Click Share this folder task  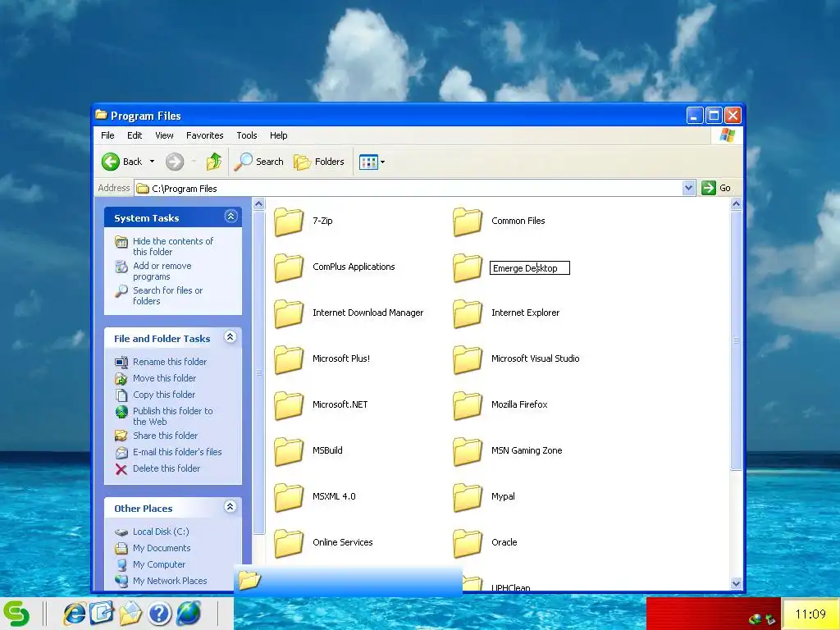[x=166, y=436]
